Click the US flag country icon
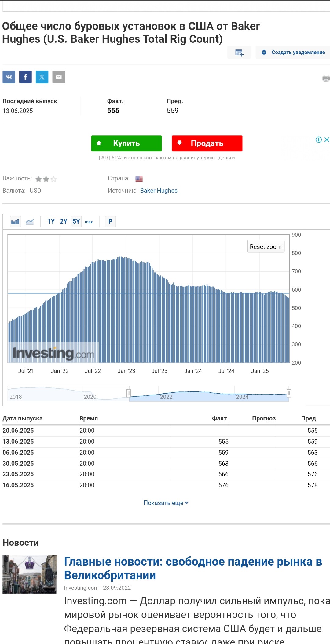The height and width of the screenshot is (644, 330). [139, 179]
